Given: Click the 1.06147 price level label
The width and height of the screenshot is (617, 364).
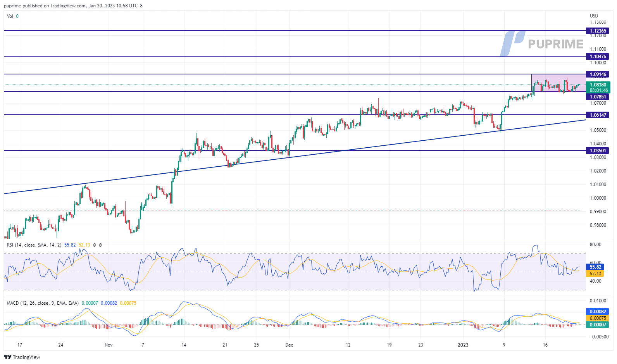Looking at the screenshot, I should click(598, 115).
